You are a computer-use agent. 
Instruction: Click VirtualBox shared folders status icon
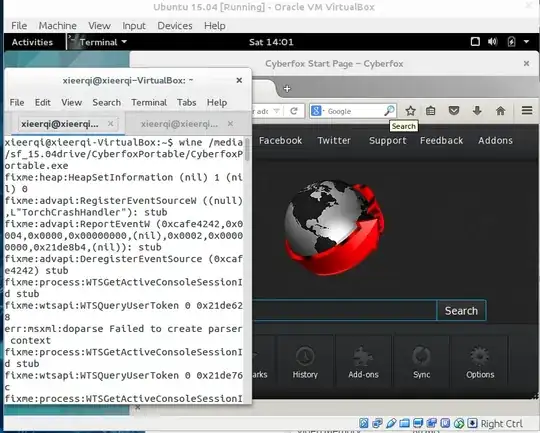click(404, 423)
